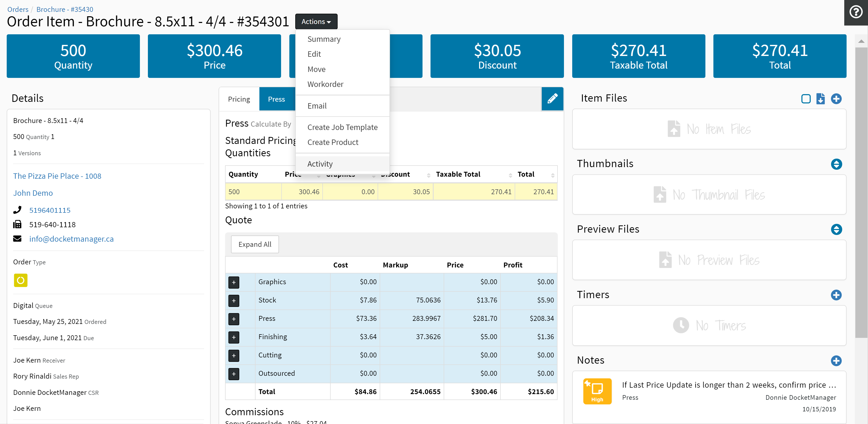
Task: Expand the Press quote row
Action: pyautogui.click(x=234, y=319)
